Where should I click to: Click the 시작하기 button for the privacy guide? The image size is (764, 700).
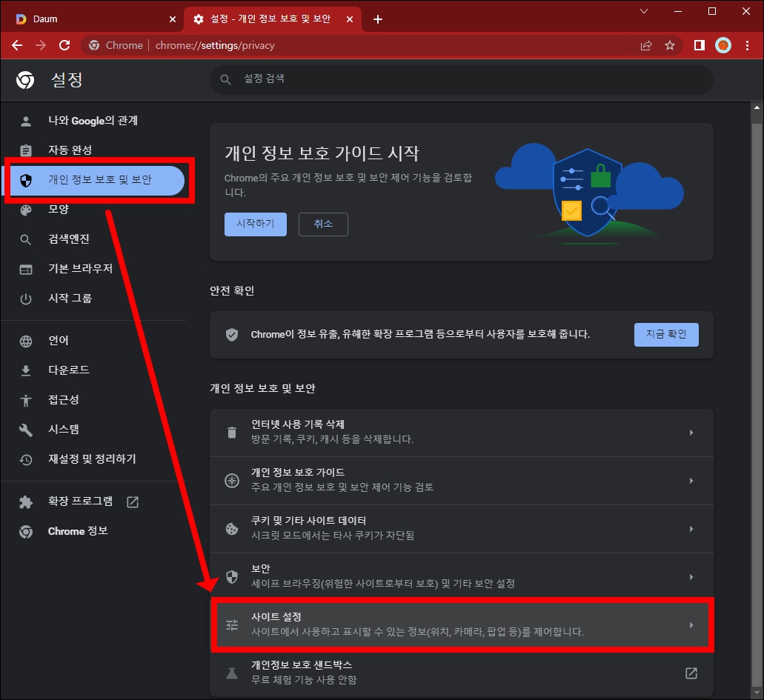pos(255,224)
